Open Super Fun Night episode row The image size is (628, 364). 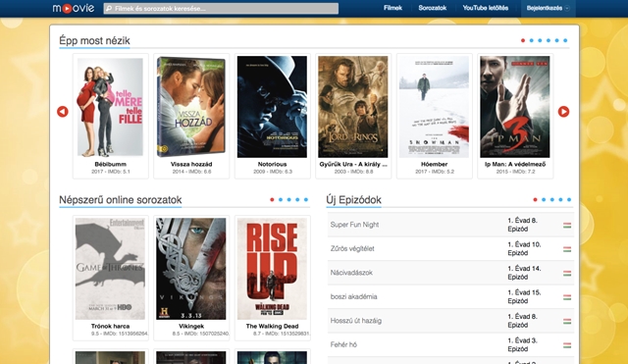pyautogui.click(x=450, y=225)
